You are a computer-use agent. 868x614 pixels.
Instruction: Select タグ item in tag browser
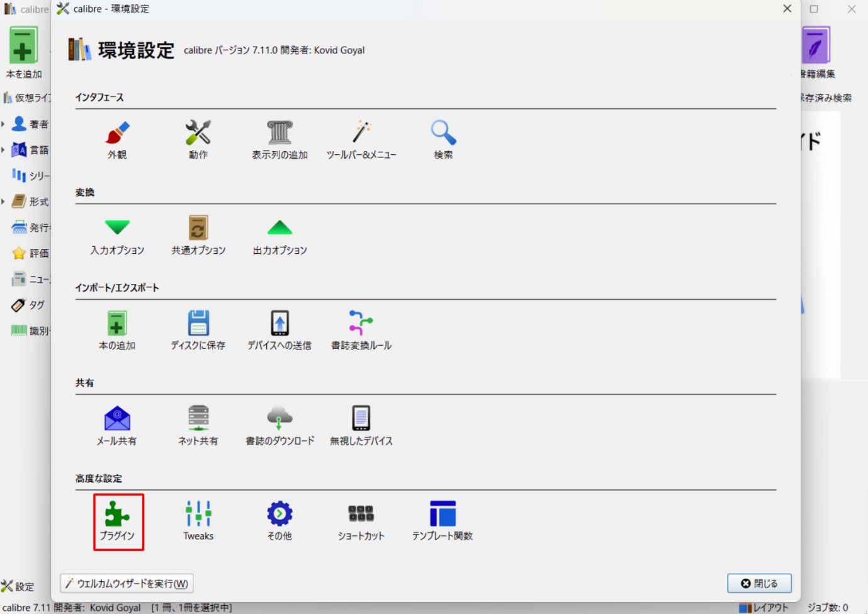pos(28,305)
